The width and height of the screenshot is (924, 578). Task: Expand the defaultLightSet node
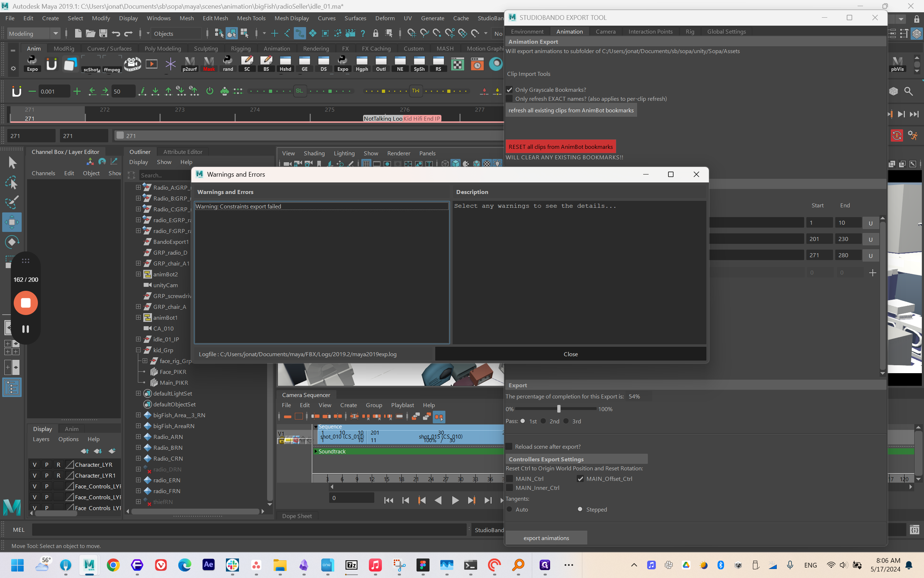[139, 393]
